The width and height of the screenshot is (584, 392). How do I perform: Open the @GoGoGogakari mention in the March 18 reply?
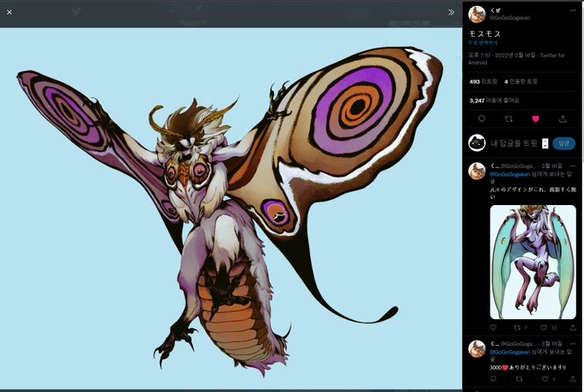(x=509, y=352)
